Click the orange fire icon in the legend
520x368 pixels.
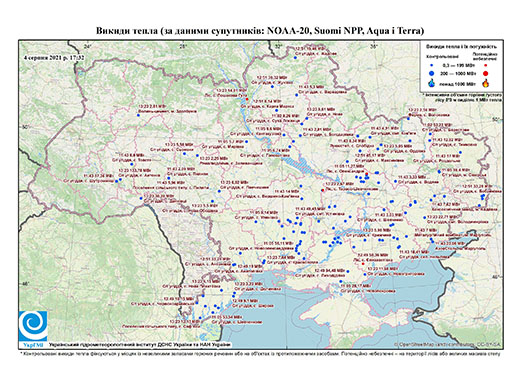486,83
